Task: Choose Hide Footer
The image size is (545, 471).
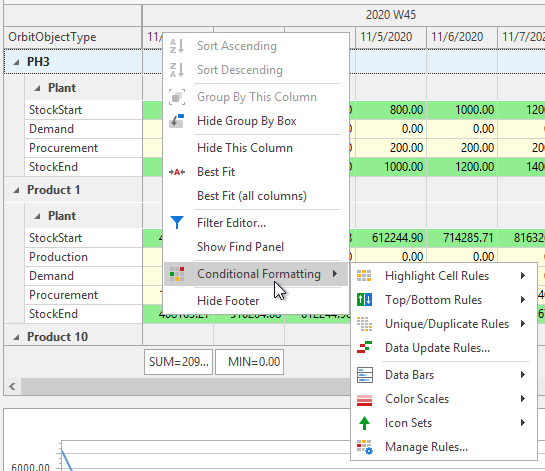Action: (256, 301)
